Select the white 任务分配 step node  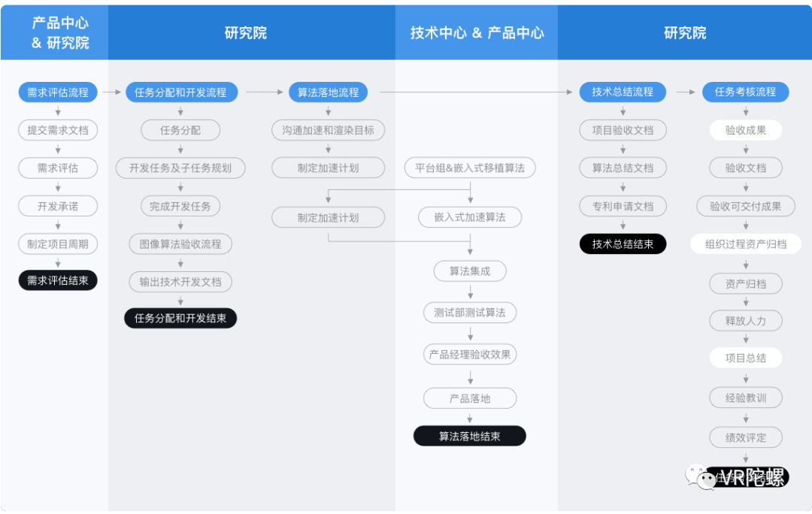pos(180,130)
